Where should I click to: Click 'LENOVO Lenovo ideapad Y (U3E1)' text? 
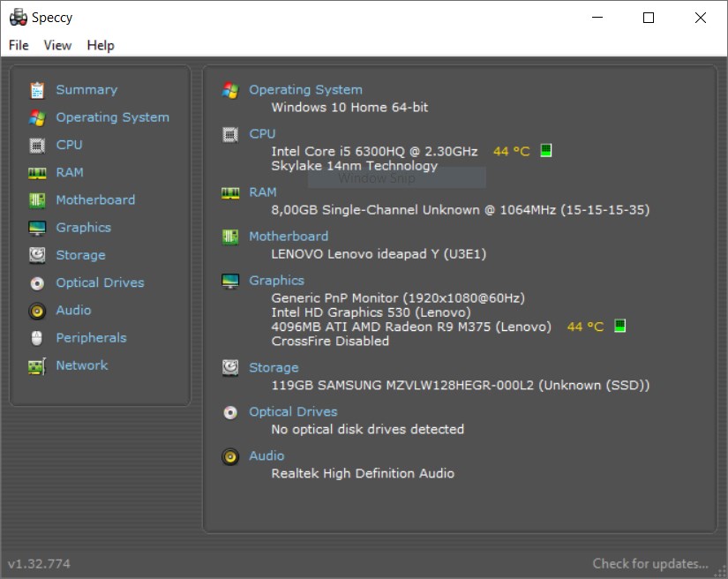[379, 254]
